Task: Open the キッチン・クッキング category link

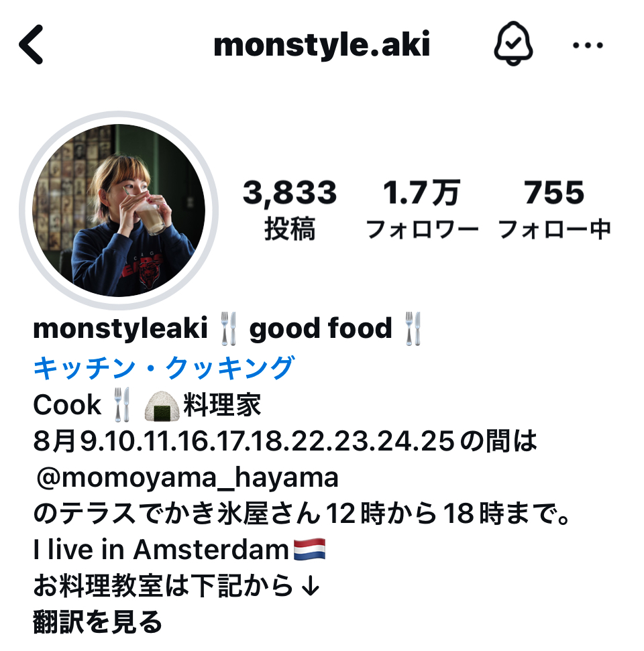Action: point(164,368)
